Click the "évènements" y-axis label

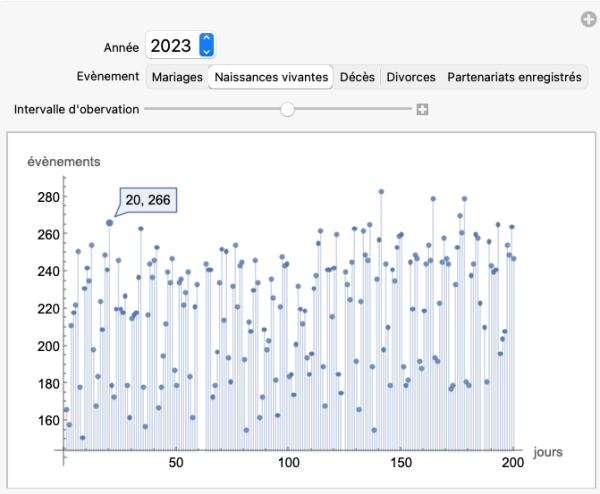point(62,160)
